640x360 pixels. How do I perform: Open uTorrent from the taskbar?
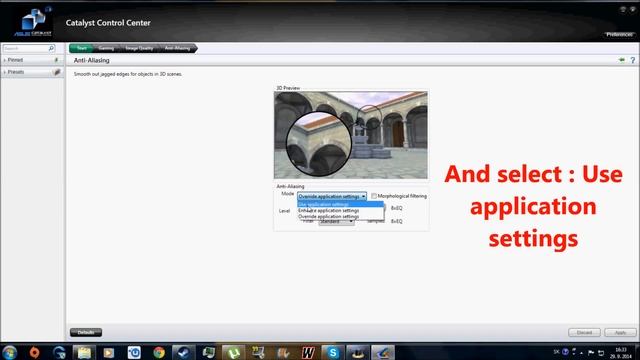[x=233, y=352]
